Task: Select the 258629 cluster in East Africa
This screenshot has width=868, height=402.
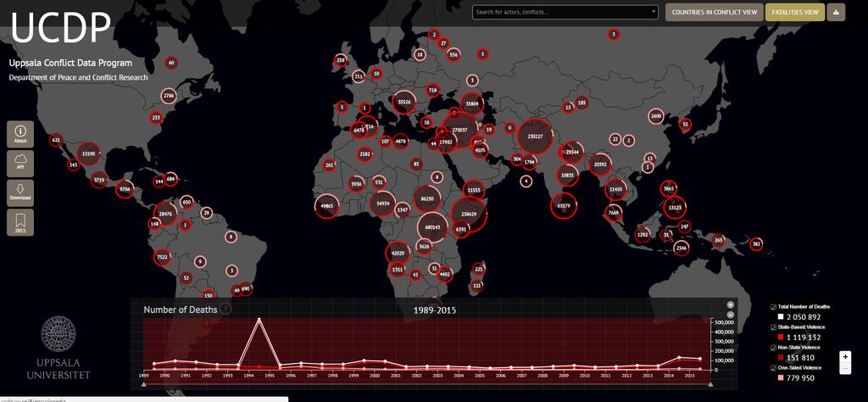Action: pyautogui.click(x=469, y=214)
